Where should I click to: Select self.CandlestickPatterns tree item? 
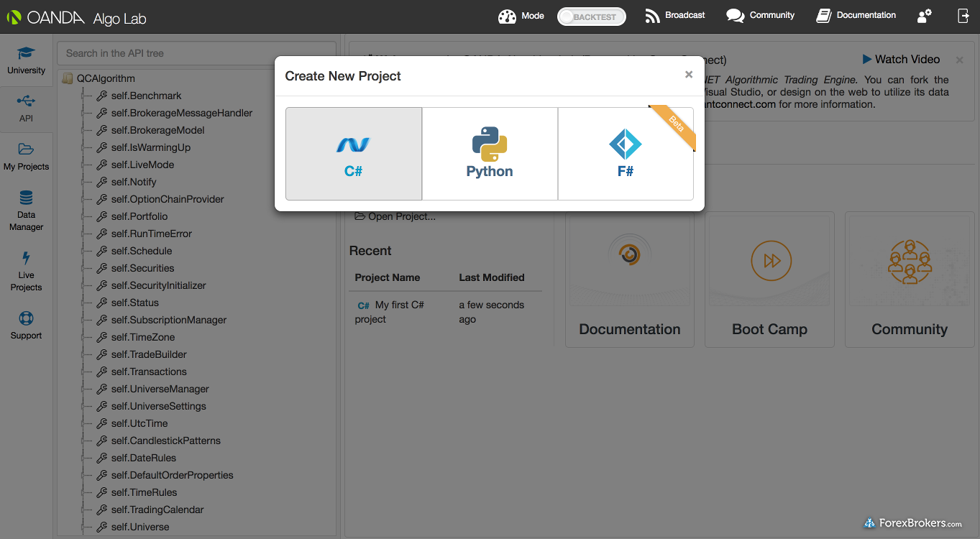pos(165,441)
